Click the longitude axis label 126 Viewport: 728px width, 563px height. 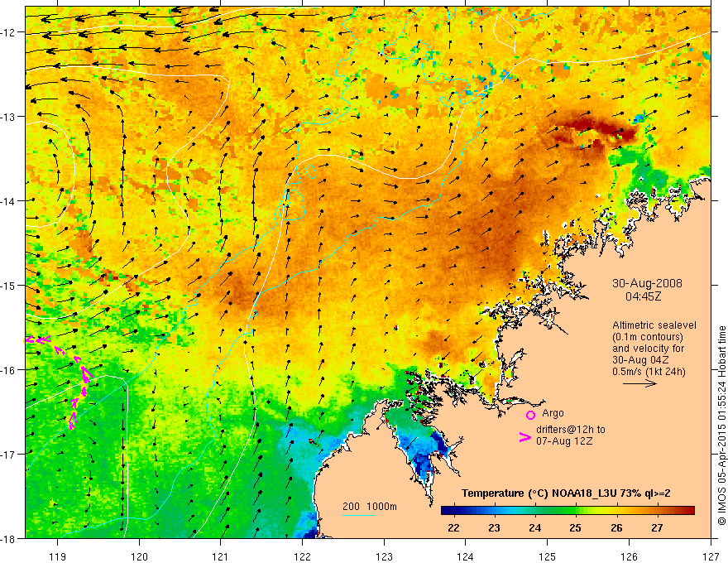coord(629,556)
